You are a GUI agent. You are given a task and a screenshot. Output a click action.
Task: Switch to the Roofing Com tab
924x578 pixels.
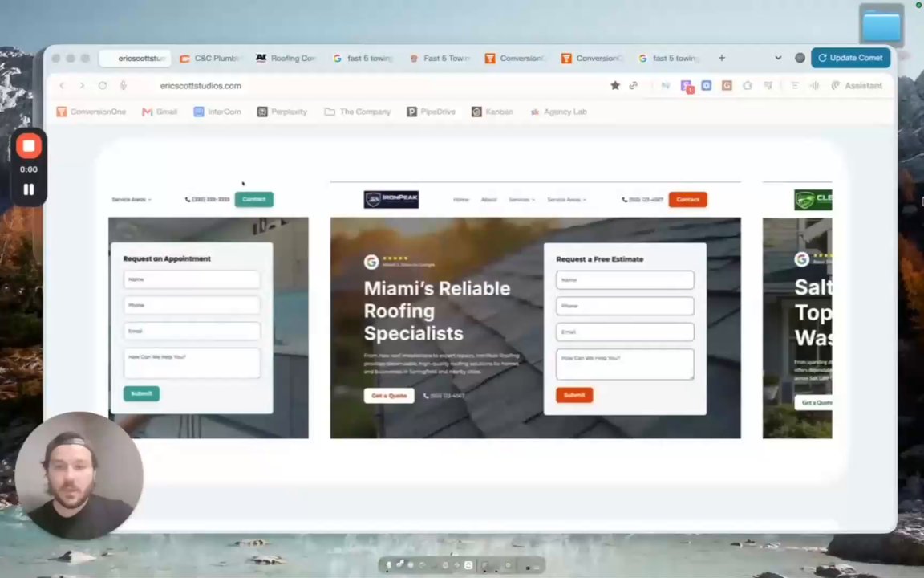[286, 59]
